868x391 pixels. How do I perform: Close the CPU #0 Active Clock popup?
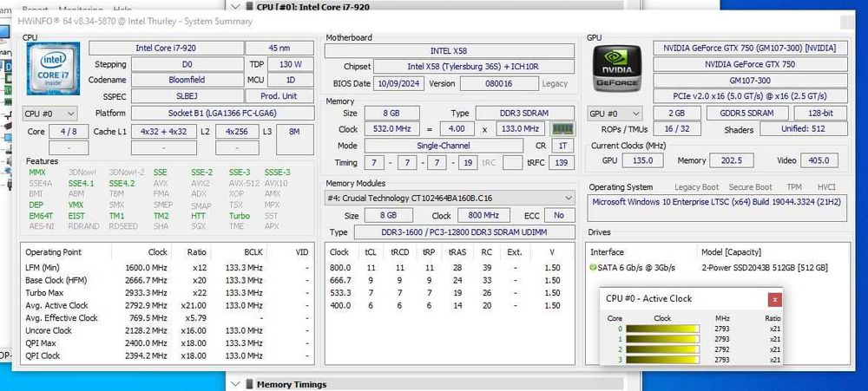774,299
